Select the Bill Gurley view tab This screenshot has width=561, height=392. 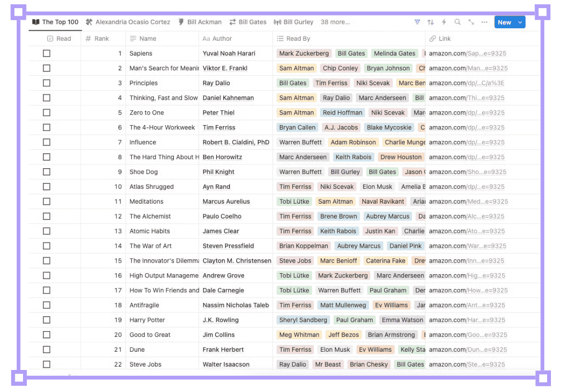click(x=293, y=22)
